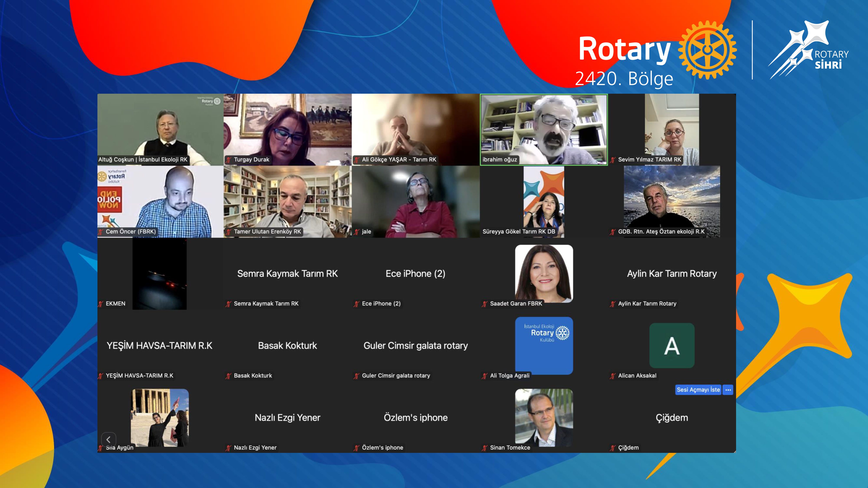Click EKMEN's dark video feed

point(159,274)
